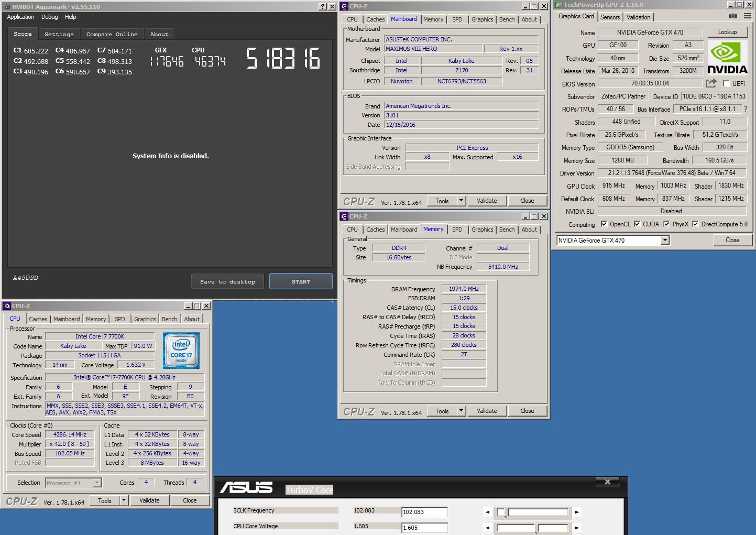This screenshot has width=756, height=535.
Task: Click Save to desktop button
Action: 227,281
